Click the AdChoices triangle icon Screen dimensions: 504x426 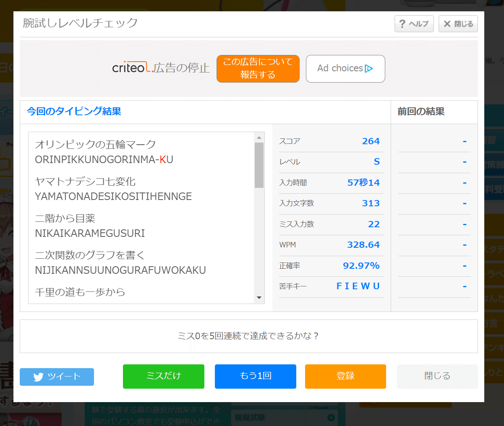pos(368,68)
